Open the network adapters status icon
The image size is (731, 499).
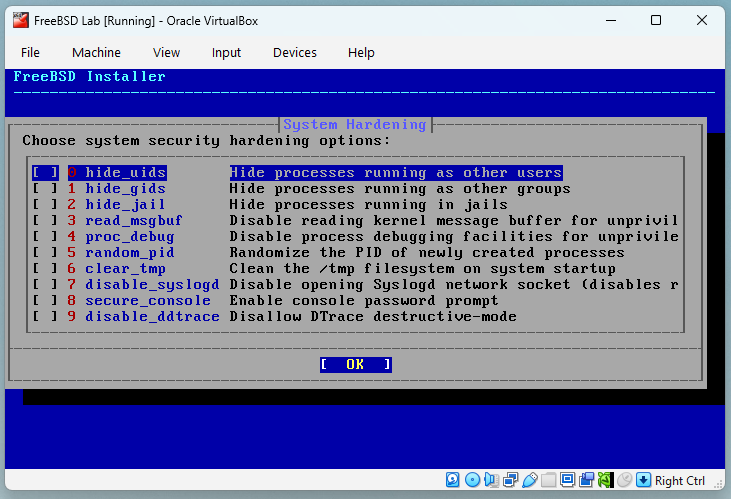(510, 480)
